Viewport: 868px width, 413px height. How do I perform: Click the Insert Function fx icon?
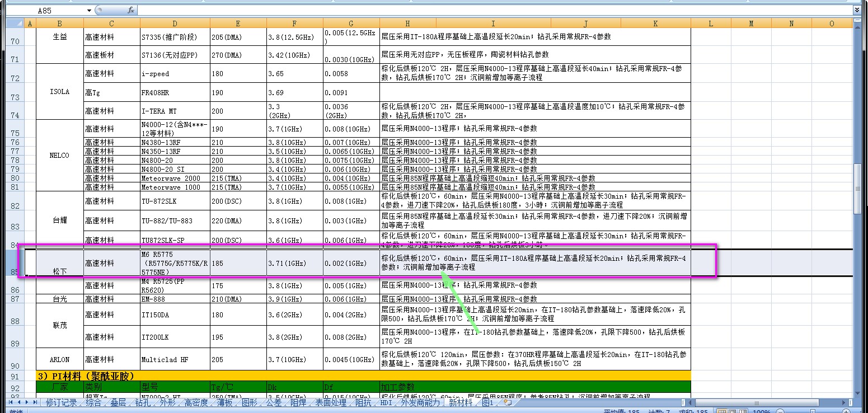point(130,11)
